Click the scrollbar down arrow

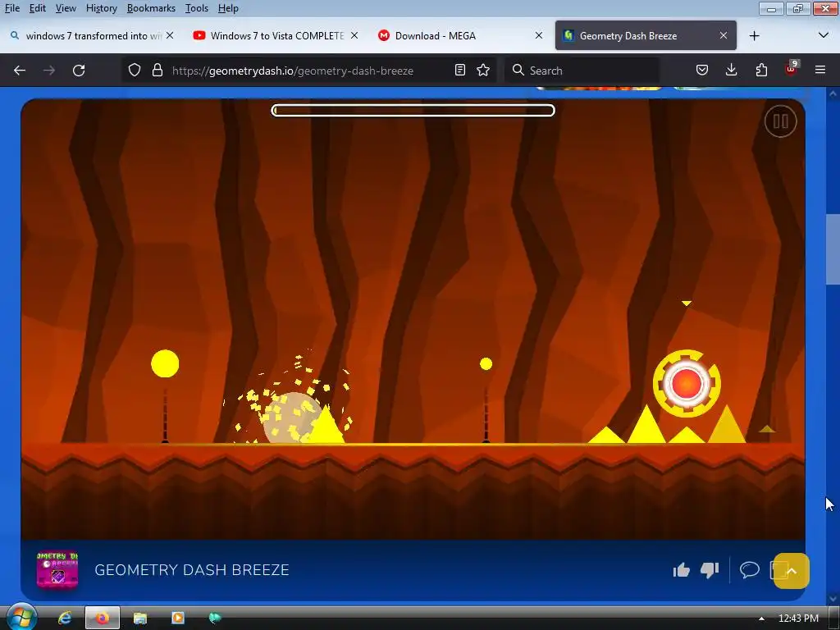click(x=833, y=598)
